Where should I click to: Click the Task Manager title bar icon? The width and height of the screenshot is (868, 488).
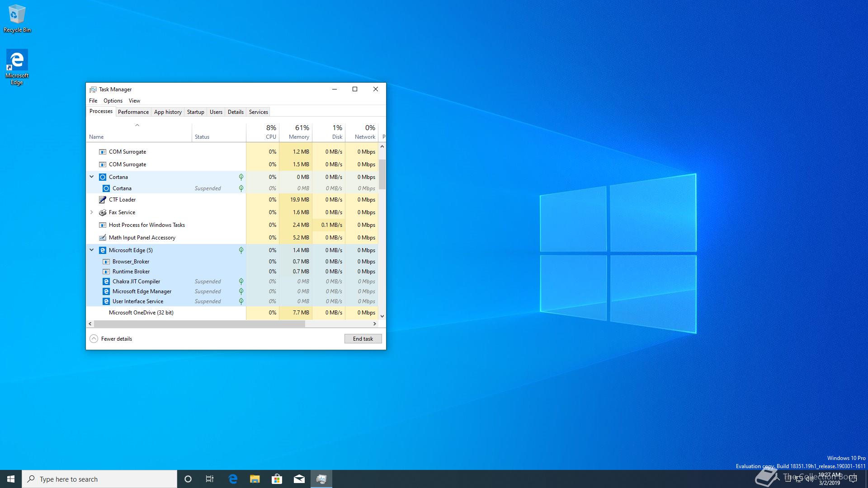pos(93,89)
